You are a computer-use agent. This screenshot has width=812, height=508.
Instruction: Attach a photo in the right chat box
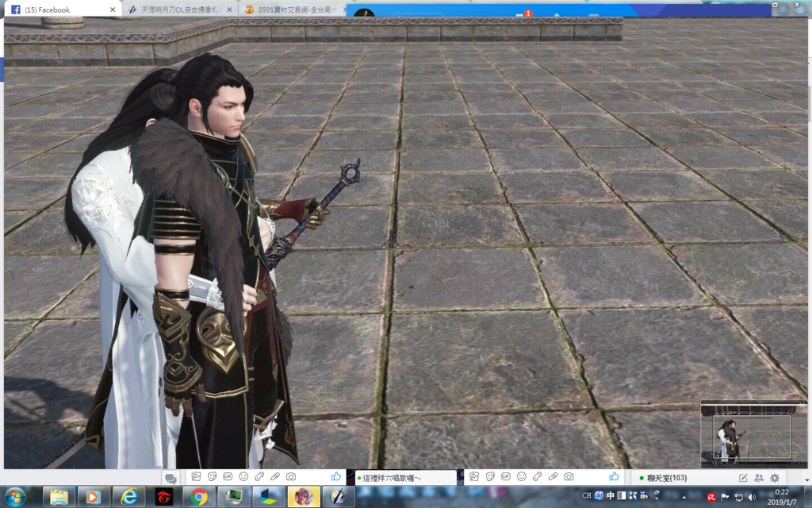tap(474, 476)
